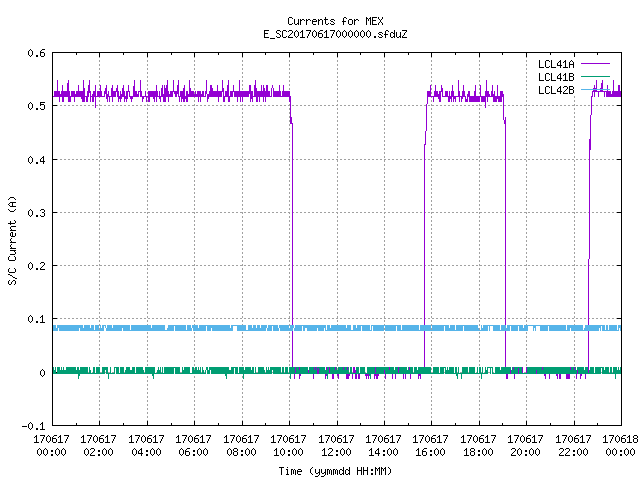Click the purple LCL41A plateau near 0.52 A at 04:00
This screenshot has height=480, width=640.
(x=147, y=95)
